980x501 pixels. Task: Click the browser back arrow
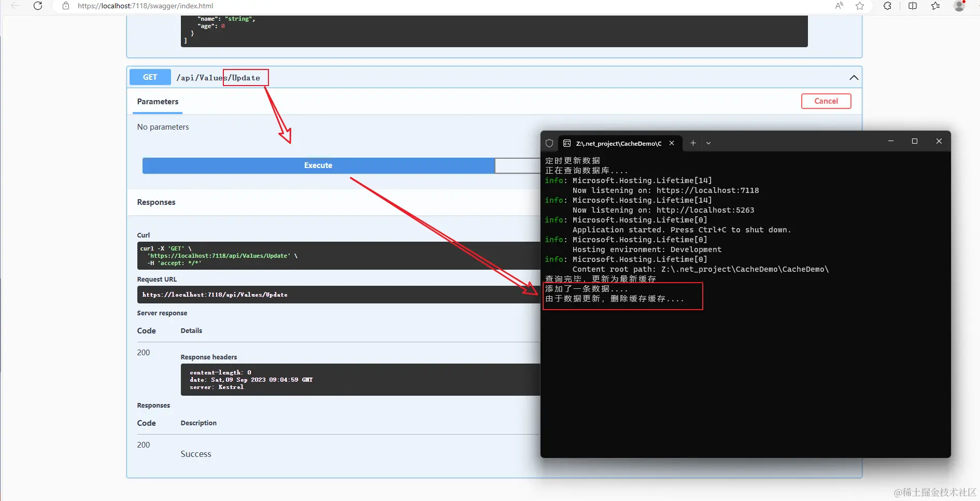point(15,6)
